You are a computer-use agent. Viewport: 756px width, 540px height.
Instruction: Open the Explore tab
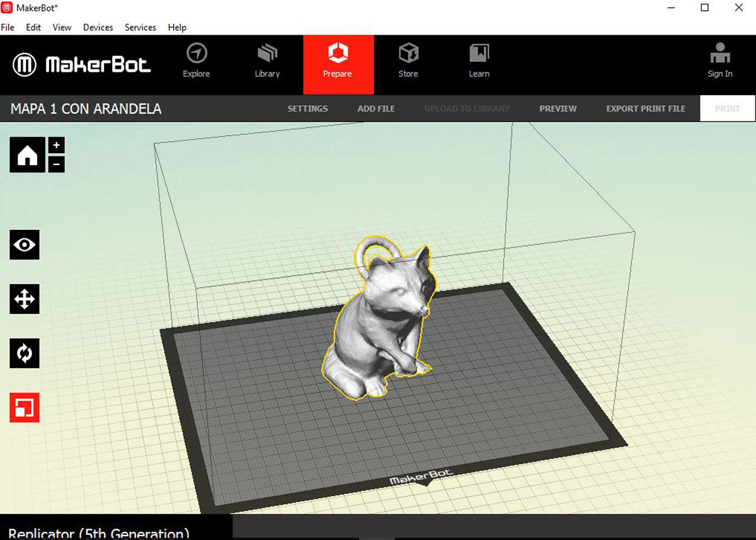pyautogui.click(x=197, y=61)
